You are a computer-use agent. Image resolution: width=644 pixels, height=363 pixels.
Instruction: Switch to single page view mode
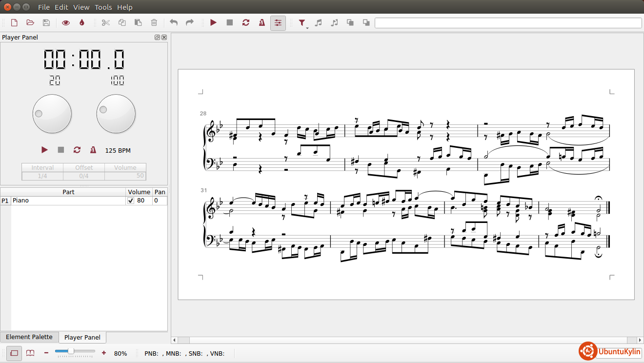tap(14, 353)
